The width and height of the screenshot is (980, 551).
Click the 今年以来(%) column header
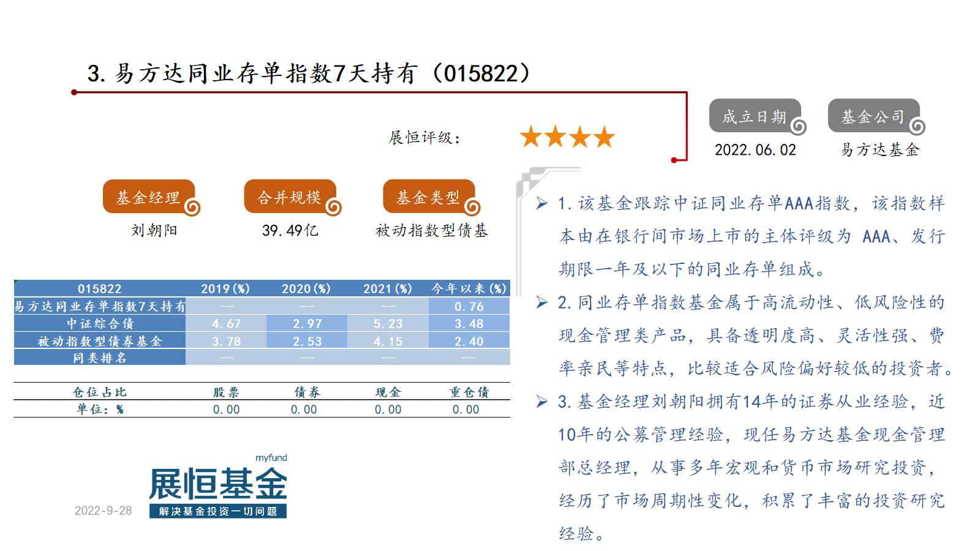[469, 288]
